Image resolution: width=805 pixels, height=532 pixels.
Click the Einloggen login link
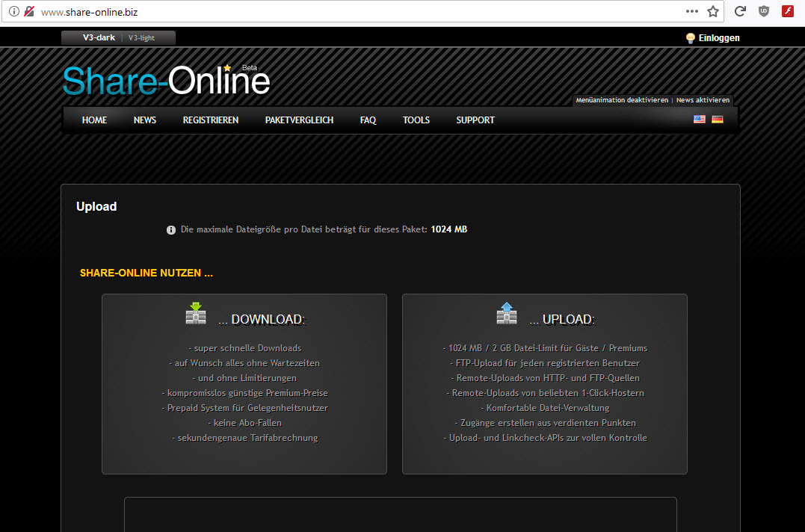(718, 38)
